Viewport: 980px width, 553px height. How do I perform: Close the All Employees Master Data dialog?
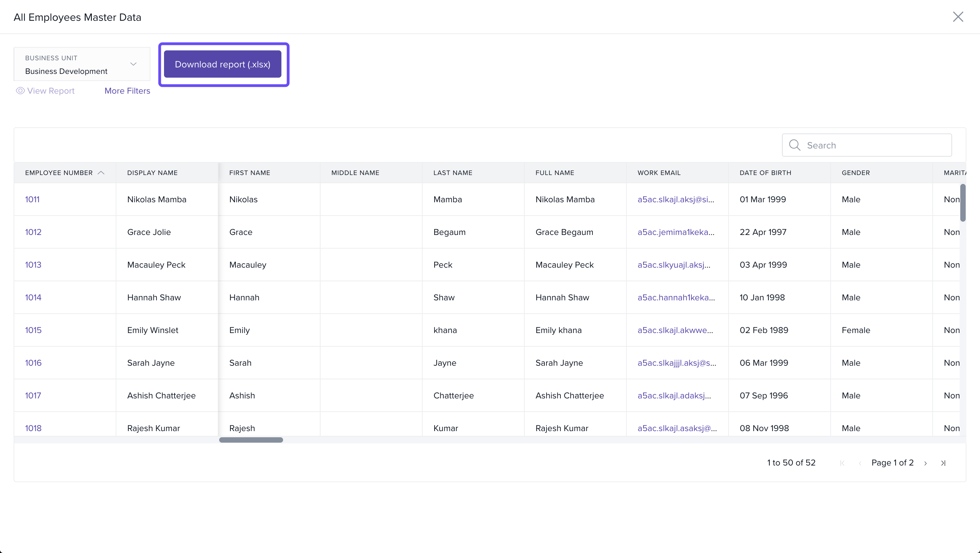[x=958, y=17]
